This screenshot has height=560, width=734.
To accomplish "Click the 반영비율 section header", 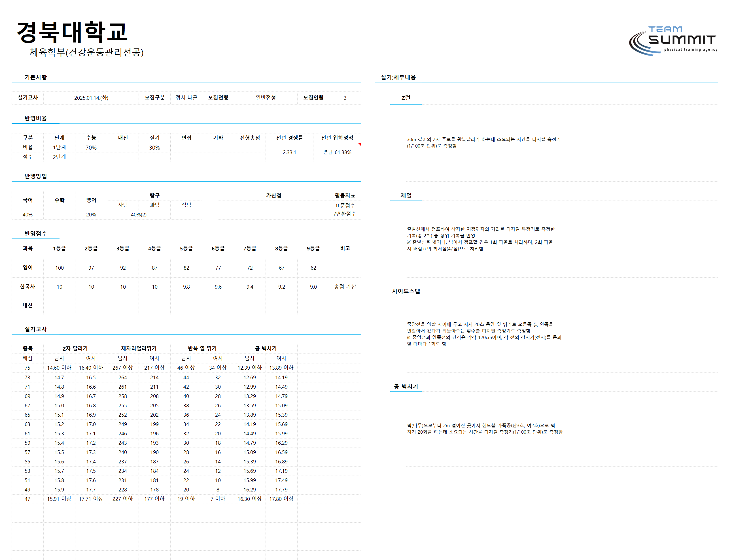I will (35, 118).
